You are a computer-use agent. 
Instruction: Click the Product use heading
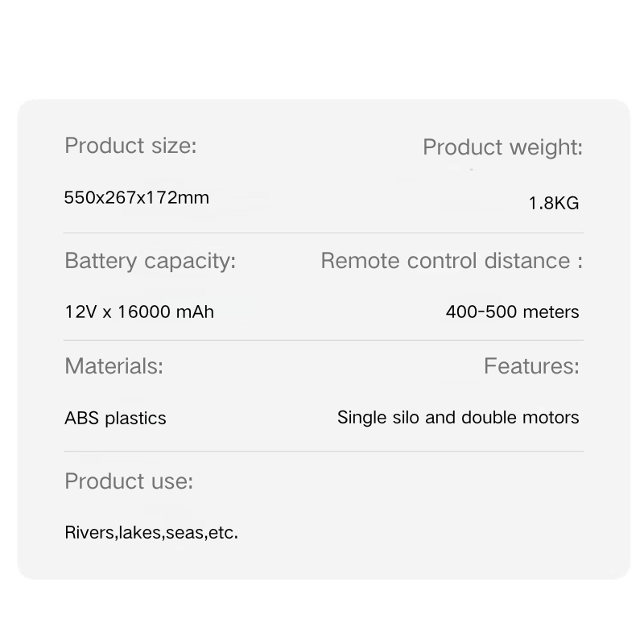coord(129,481)
